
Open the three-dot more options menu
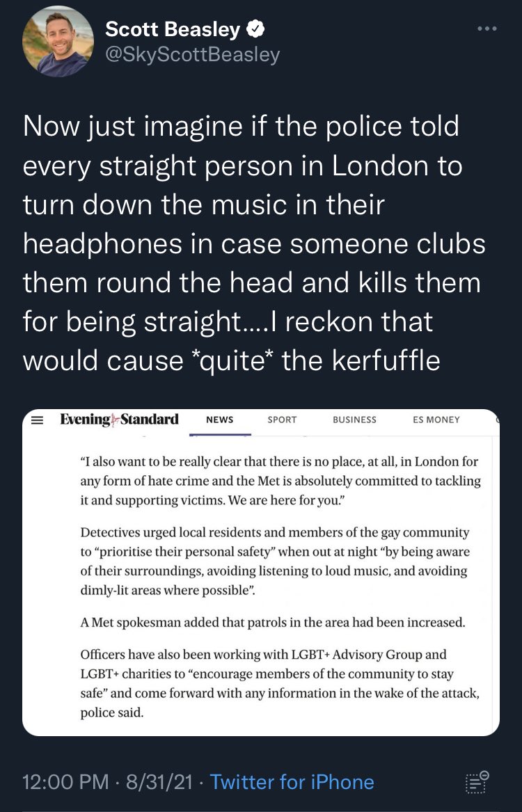(x=487, y=29)
